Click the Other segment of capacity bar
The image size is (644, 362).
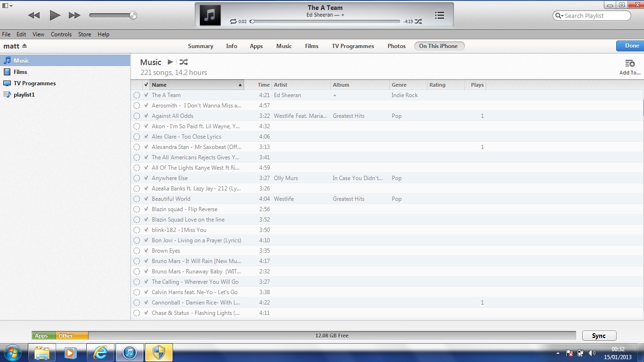(72, 336)
